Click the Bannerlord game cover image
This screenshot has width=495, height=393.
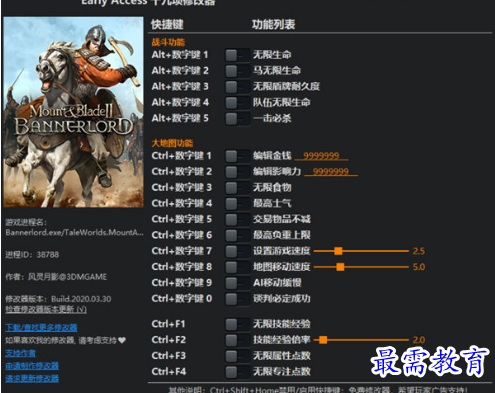pos(73,112)
